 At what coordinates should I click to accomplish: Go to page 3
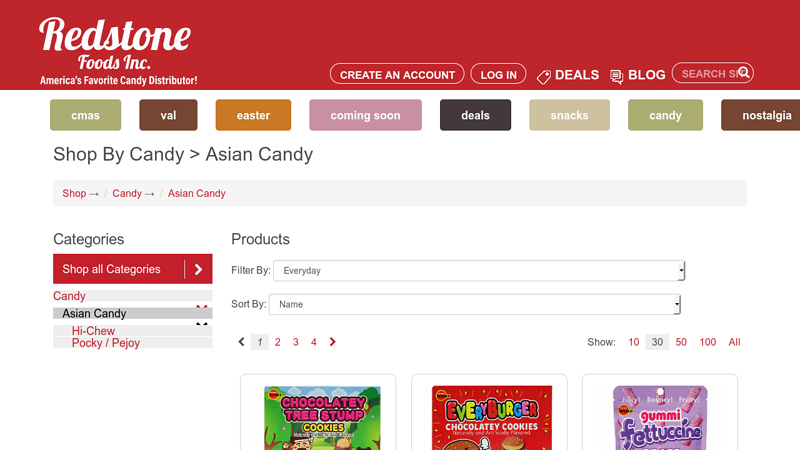point(296,342)
